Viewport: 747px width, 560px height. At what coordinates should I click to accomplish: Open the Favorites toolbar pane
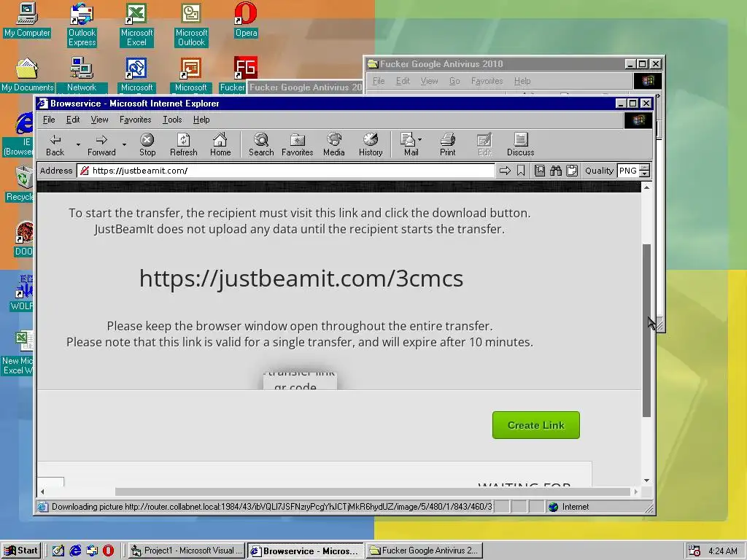pyautogui.click(x=298, y=145)
